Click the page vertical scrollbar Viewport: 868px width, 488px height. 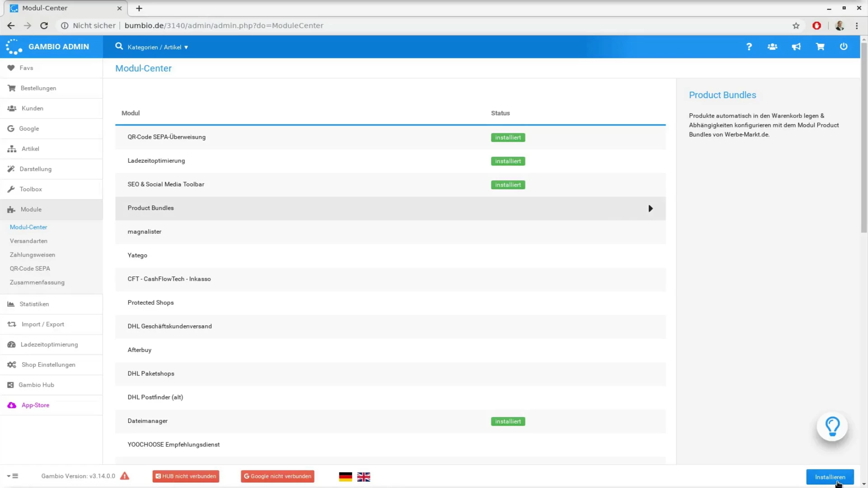point(864,138)
